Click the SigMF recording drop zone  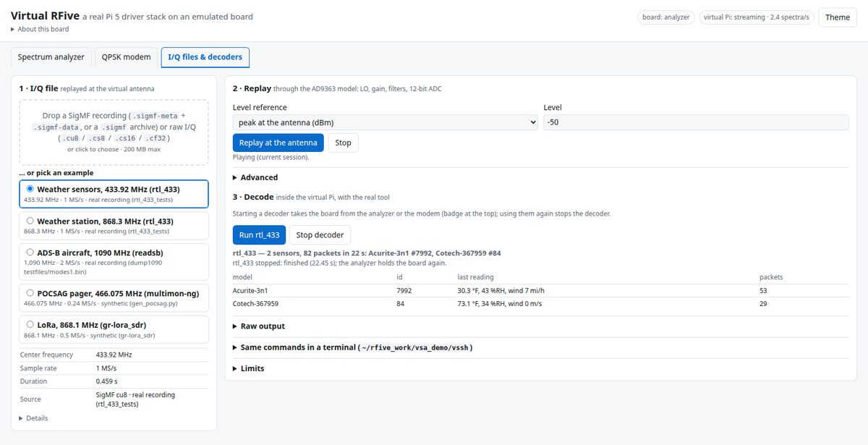(x=114, y=132)
